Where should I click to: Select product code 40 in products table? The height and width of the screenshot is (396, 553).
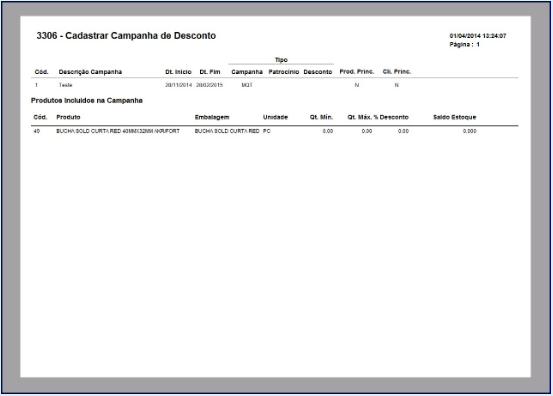[x=37, y=131]
